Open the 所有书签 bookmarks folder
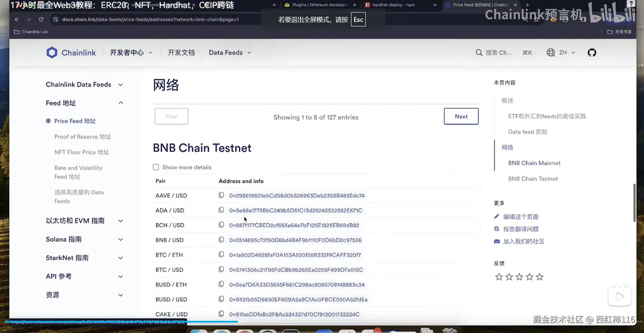Viewport: 644px width, 333px height. pyautogui.click(x=619, y=32)
